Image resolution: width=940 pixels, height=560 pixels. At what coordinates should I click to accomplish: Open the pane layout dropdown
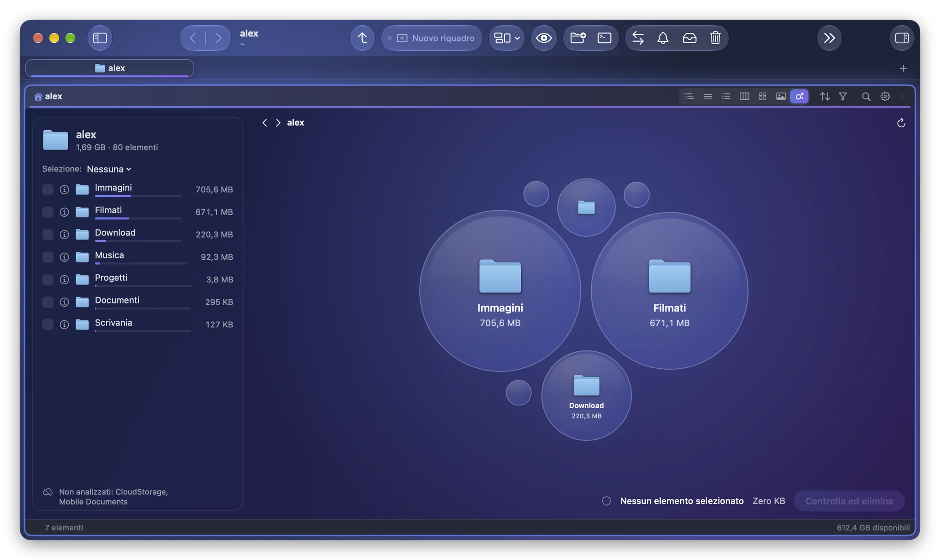tap(507, 38)
